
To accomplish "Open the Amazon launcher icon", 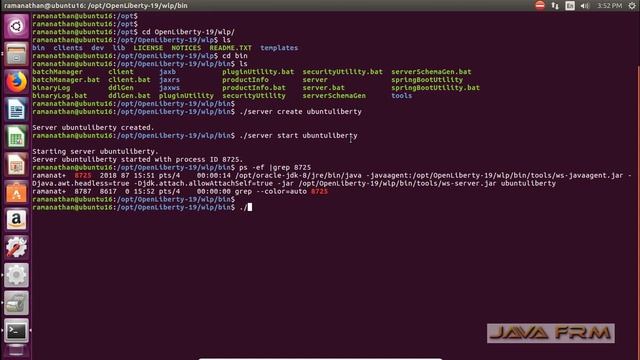I will [x=16, y=220].
